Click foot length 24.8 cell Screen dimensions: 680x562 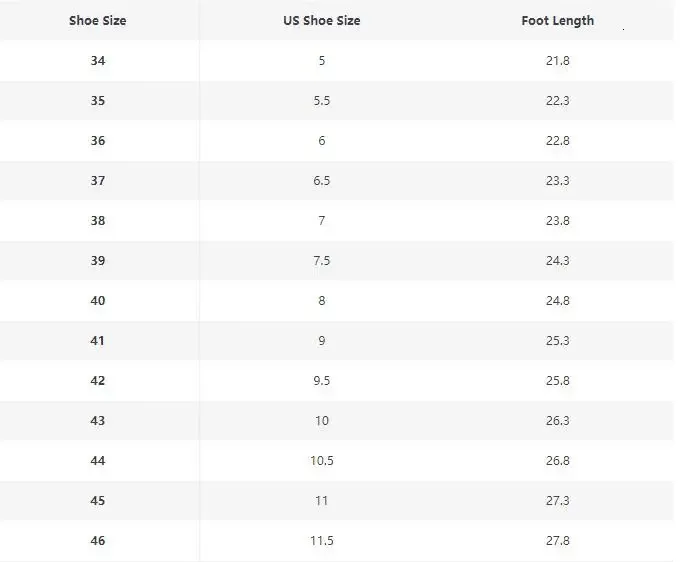(557, 301)
